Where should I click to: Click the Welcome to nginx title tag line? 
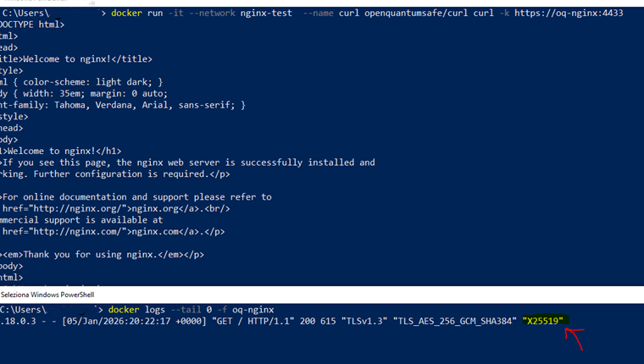click(76, 59)
